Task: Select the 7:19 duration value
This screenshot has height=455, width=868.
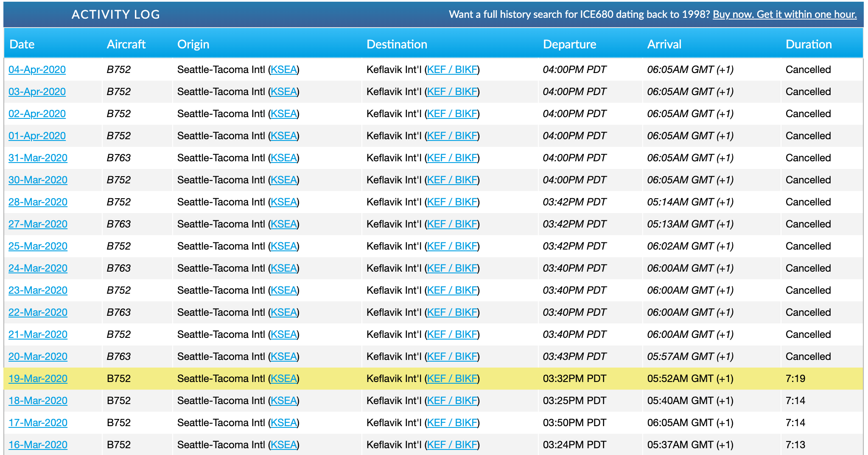Action: [x=795, y=379]
